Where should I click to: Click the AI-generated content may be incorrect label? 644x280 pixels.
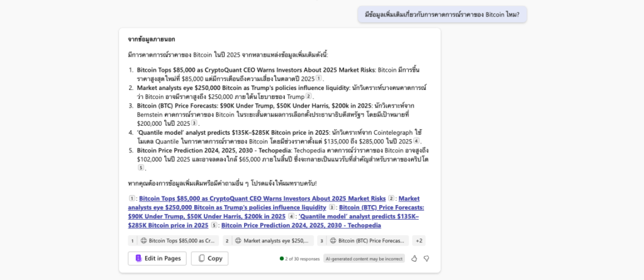coord(364,259)
